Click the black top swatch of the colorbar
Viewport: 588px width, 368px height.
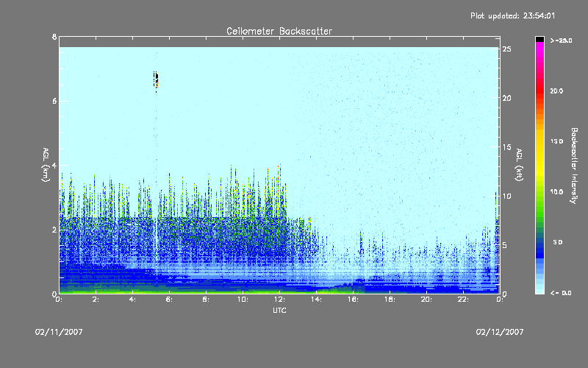tap(539, 39)
